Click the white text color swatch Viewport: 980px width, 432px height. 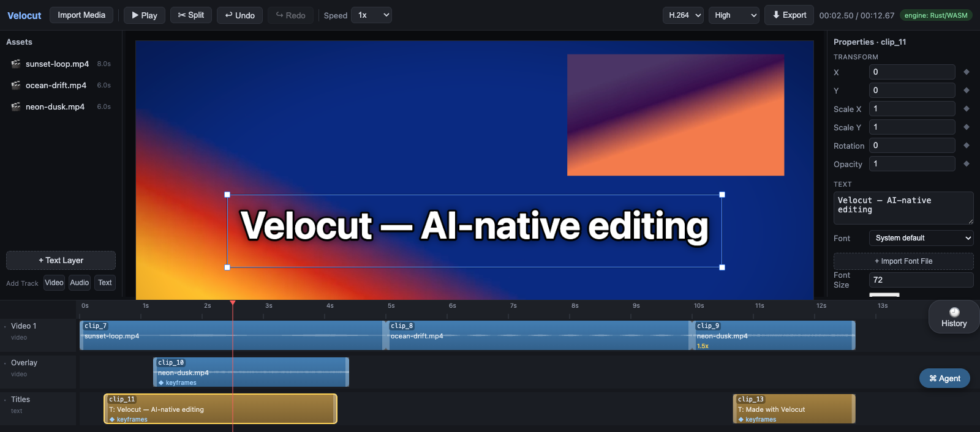(884, 295)
